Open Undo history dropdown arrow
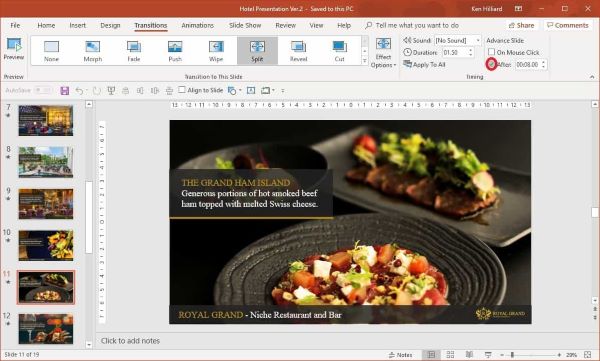The height and width of the screenshot is (361, 600). 86,91
